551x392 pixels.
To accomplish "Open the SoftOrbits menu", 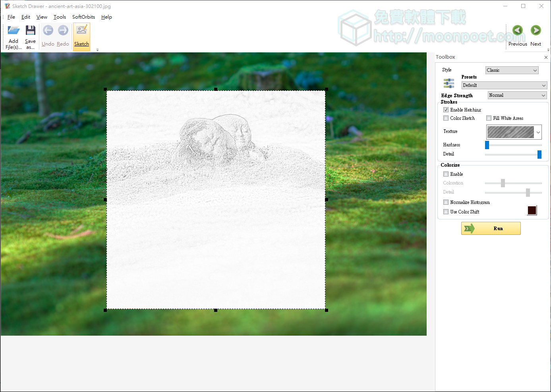I will tap(83, 17).
